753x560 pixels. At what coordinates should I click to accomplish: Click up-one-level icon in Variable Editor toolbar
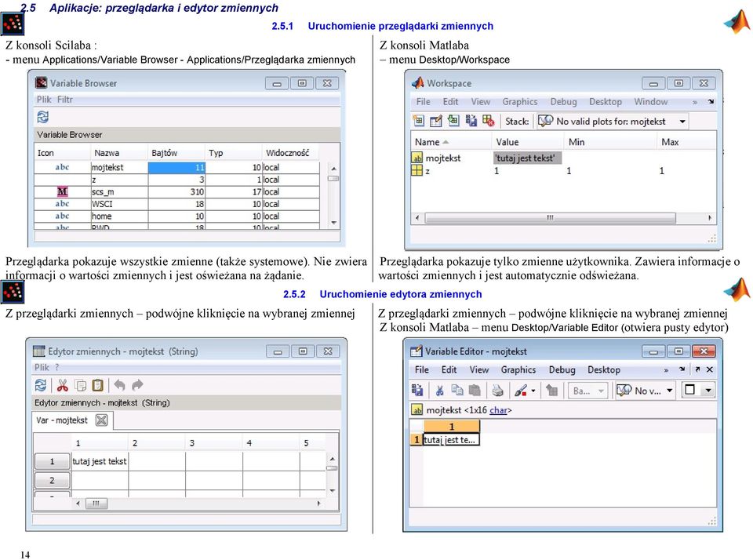point(552,391)
